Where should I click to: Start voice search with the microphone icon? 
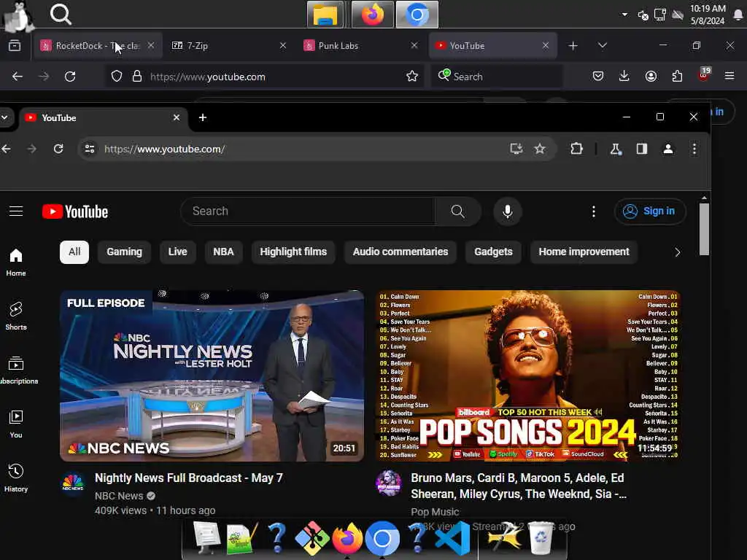pyautogui.click(x=508, y=211)
